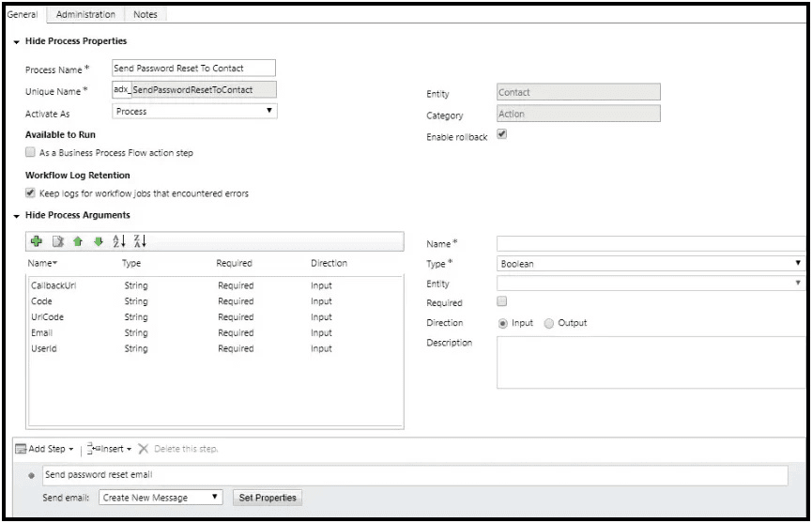Open the Insert dropdown menu
The height and width of the screenshot is (523, 812).
coord(129,449)
